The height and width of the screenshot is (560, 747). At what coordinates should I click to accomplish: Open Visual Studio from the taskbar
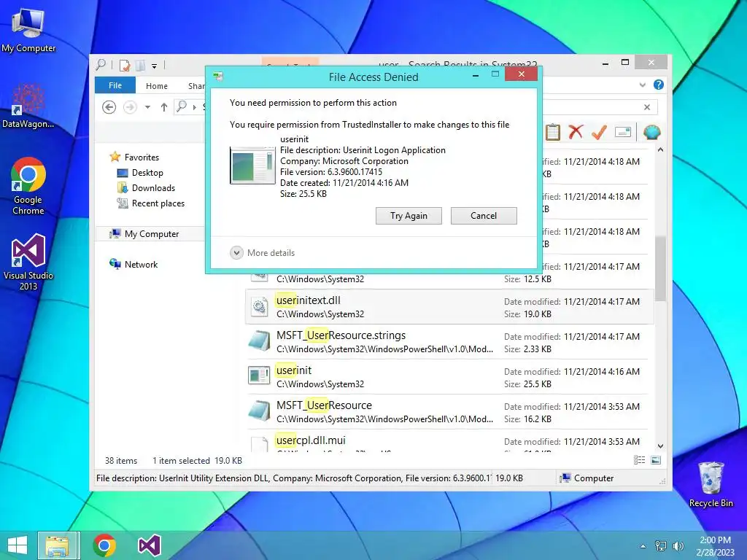(149, 545)
